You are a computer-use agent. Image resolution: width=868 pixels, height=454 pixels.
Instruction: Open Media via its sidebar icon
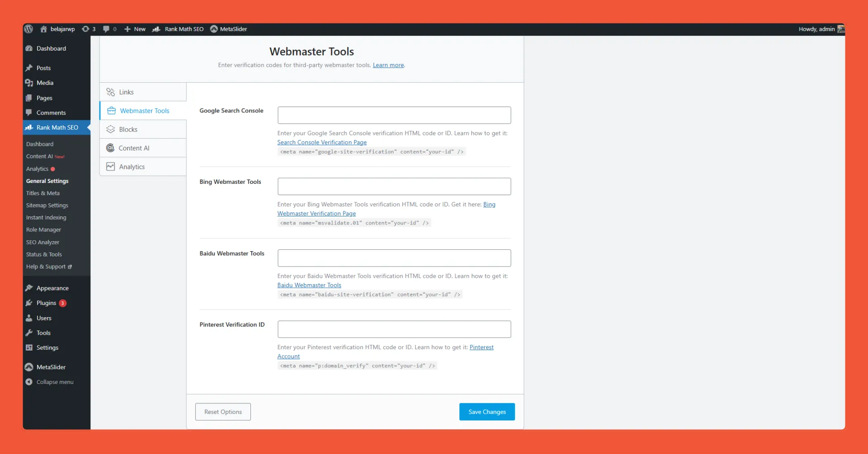point(29,83)
